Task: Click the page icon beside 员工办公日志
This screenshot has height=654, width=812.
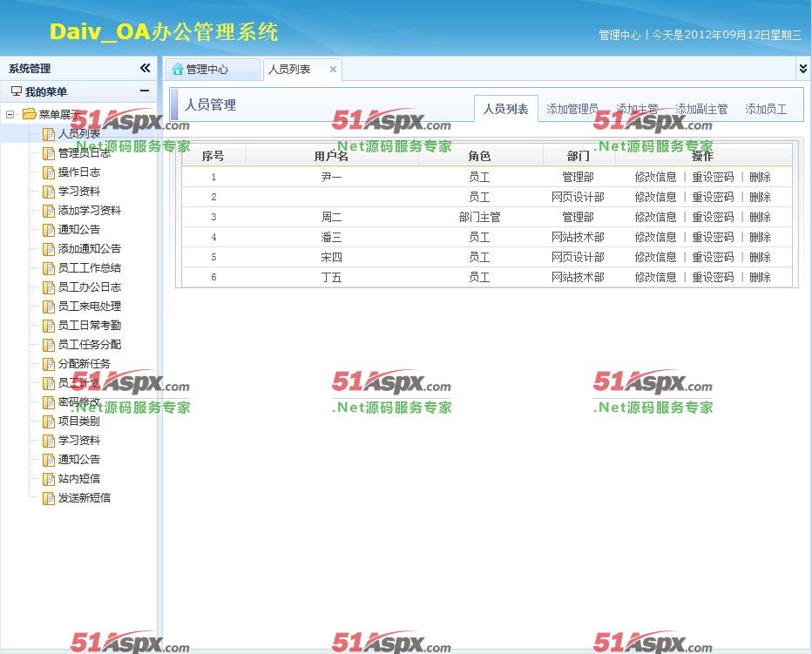Action: (48, 287)
